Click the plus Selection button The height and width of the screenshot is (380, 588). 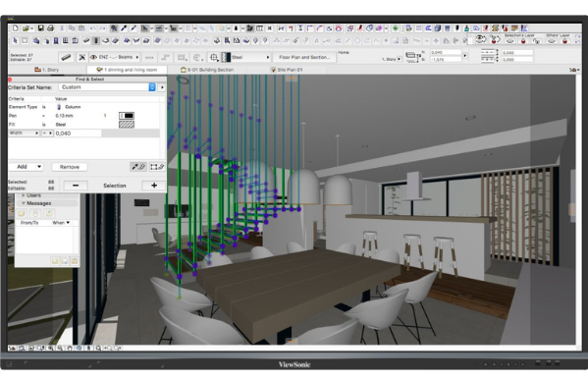[x=154, y=186]
